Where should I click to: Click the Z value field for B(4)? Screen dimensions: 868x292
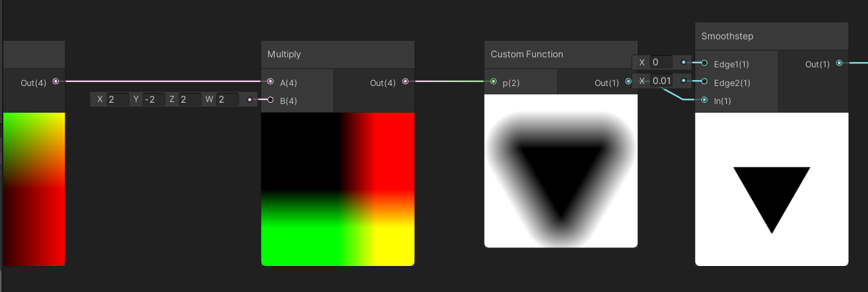click(189, 100)
